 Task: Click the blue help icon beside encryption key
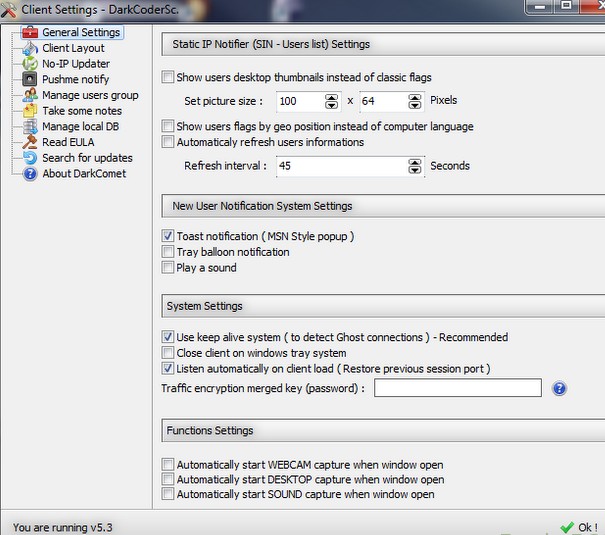560,388
